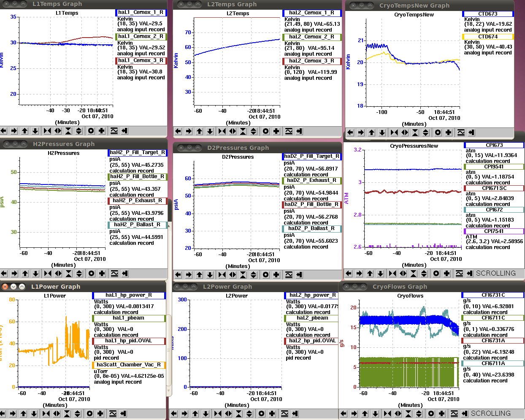Toggle scroll-mode graph icon in L1Power toolbar
The width and height of the screenshot is (525, 420).
tap(113, 414)
